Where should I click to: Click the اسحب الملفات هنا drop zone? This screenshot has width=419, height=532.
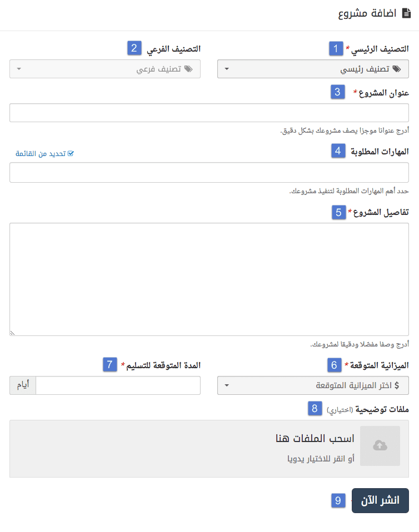coord(209,448)
